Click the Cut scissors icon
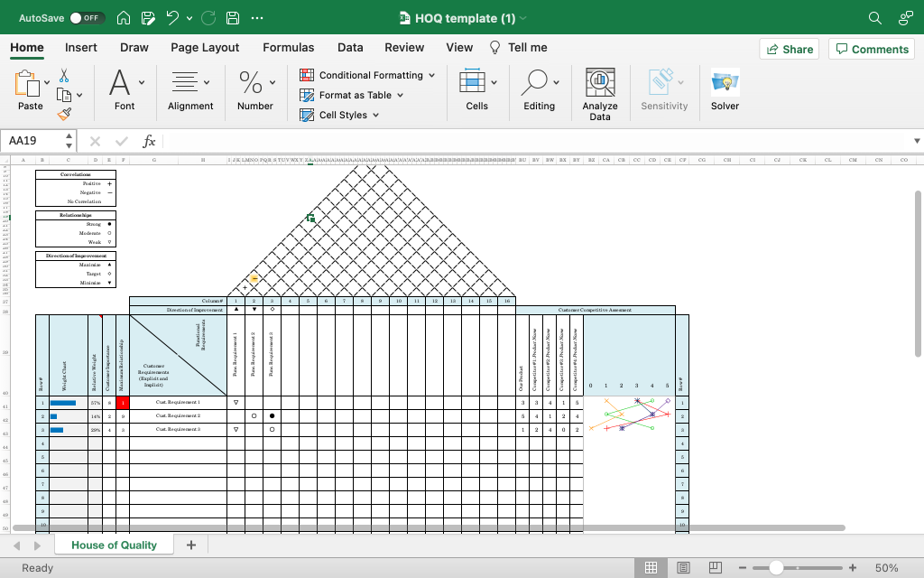The width and height of the screenshot is (924, 578). (x=64, y=76)
